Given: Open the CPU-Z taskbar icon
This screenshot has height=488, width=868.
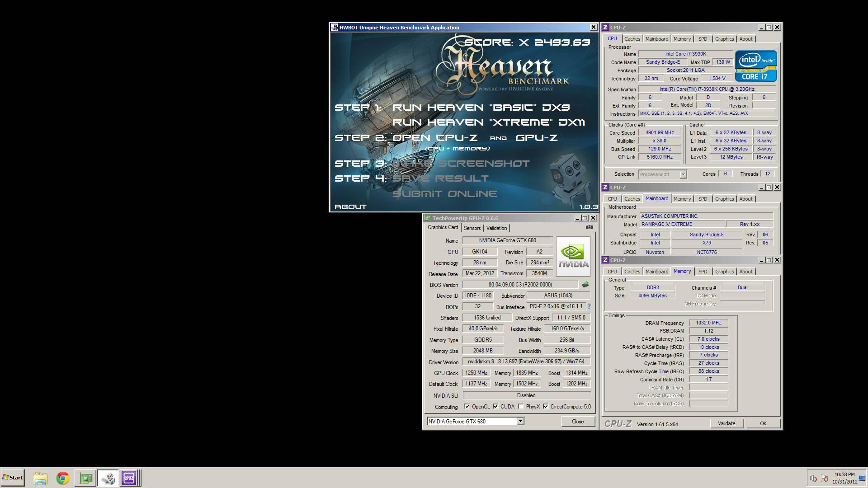Looking at the screenshot, I should [129, 478].
